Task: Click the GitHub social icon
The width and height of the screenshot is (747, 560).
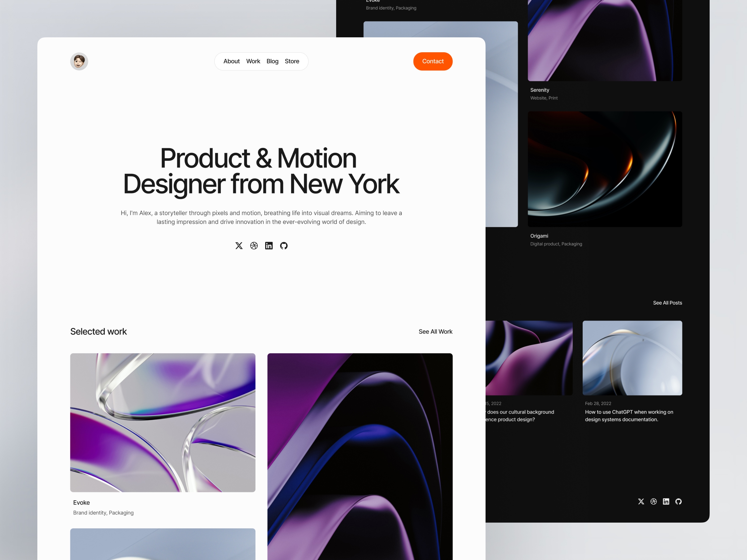Action: 284,246
